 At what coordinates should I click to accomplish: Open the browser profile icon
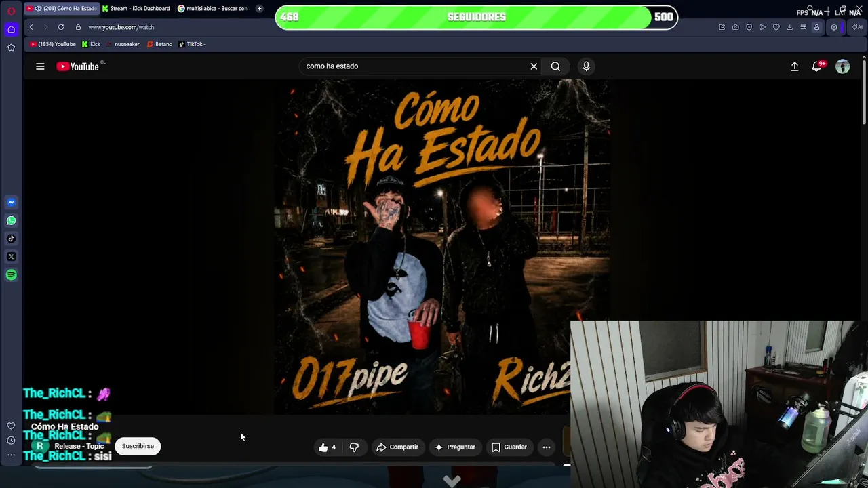click(x=816, y=27)
